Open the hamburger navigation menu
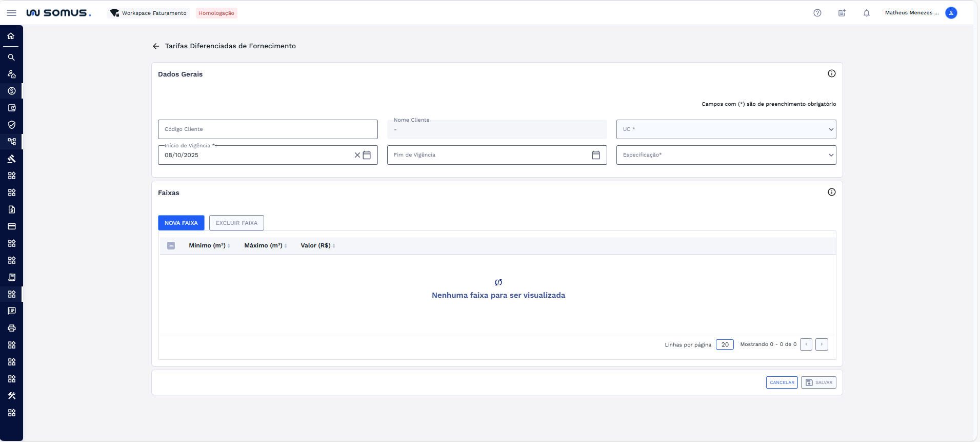Viewport: 980px width, 442px height. click(11, 13)
